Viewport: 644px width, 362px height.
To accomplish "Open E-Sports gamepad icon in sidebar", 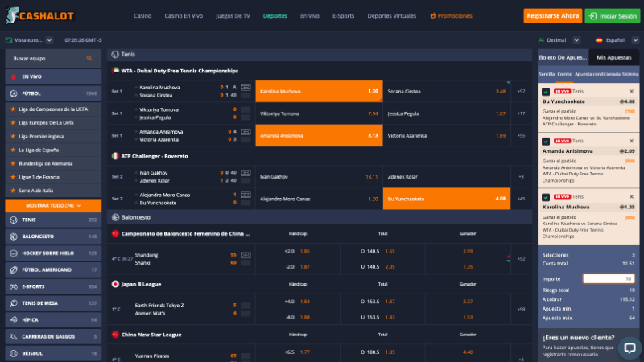I will tap(14, 286).
